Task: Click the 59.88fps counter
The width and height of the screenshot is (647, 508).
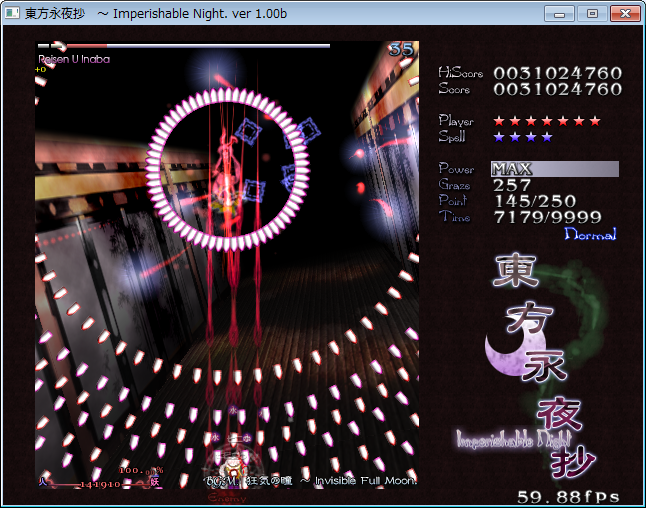Action: coord(568,496)
